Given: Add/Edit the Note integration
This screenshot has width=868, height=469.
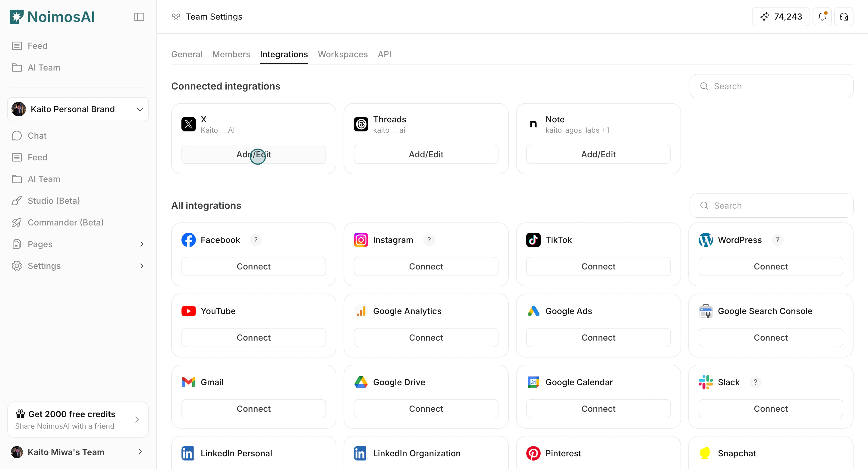Looking at the screenshot, I should tap(598, 154).
